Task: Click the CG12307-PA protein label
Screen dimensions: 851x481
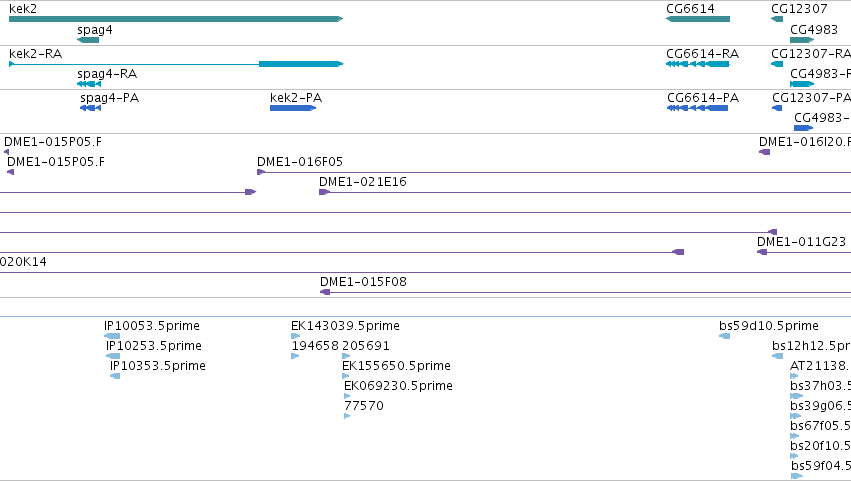Action: [811, 98]
